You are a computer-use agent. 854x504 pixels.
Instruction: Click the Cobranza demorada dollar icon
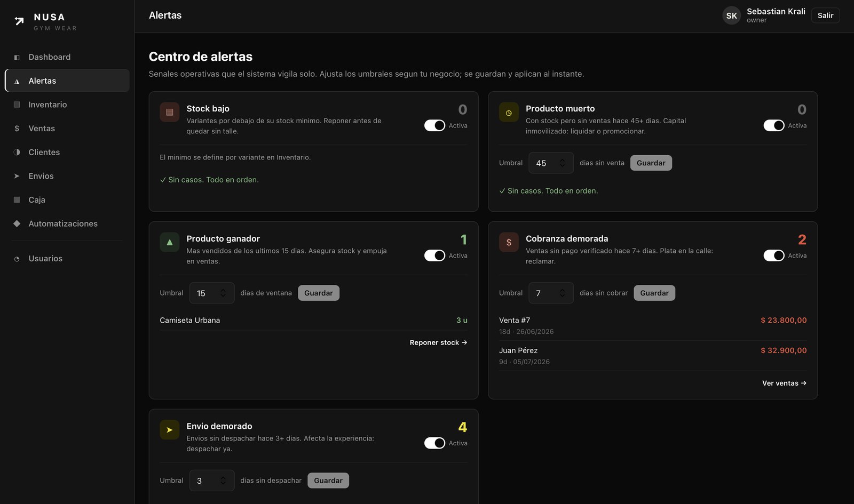pos(509,243)
